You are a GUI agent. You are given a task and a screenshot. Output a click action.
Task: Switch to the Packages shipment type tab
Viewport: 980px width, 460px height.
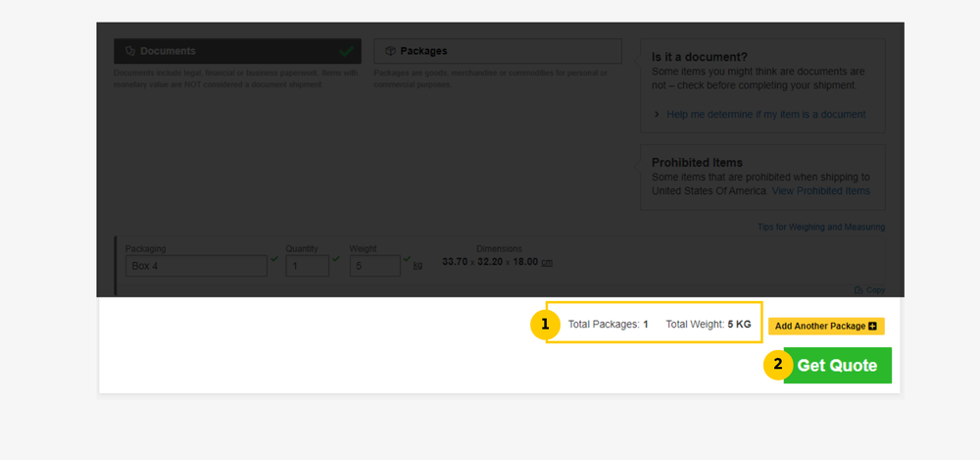pyautogui.click(x=497, y=51)
